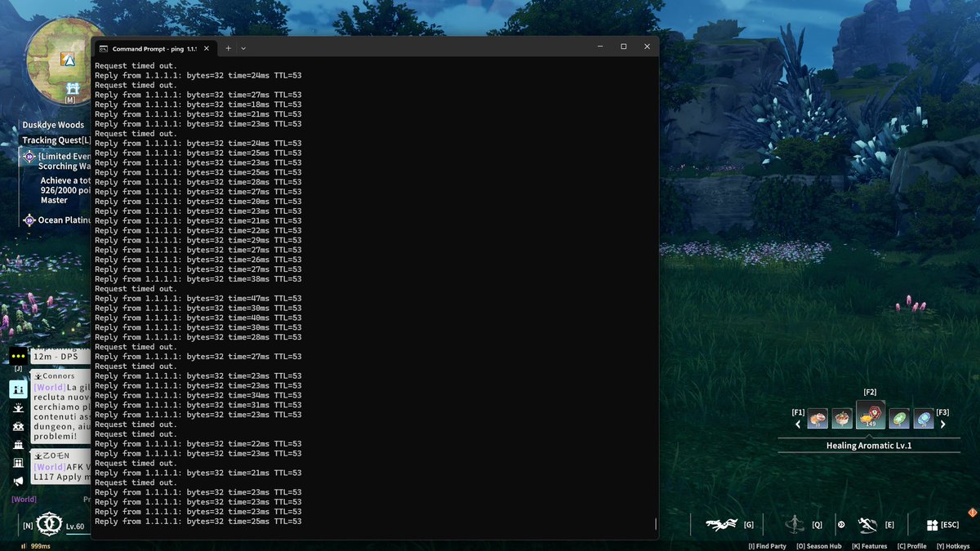Click the class emblem icon beside [N]
The width and height of the screenshot is (980, 551).
[x=50, y=523]
